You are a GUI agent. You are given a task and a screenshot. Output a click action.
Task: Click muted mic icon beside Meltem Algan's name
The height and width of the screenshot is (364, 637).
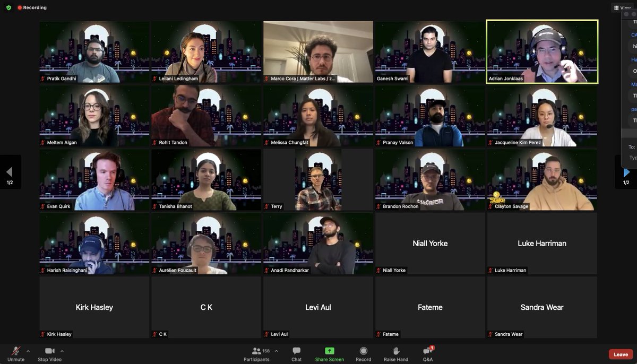pos(44,143)
